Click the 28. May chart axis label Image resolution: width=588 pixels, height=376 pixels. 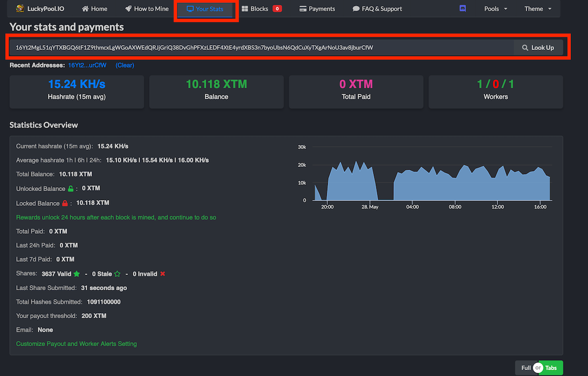coord(369,207)
